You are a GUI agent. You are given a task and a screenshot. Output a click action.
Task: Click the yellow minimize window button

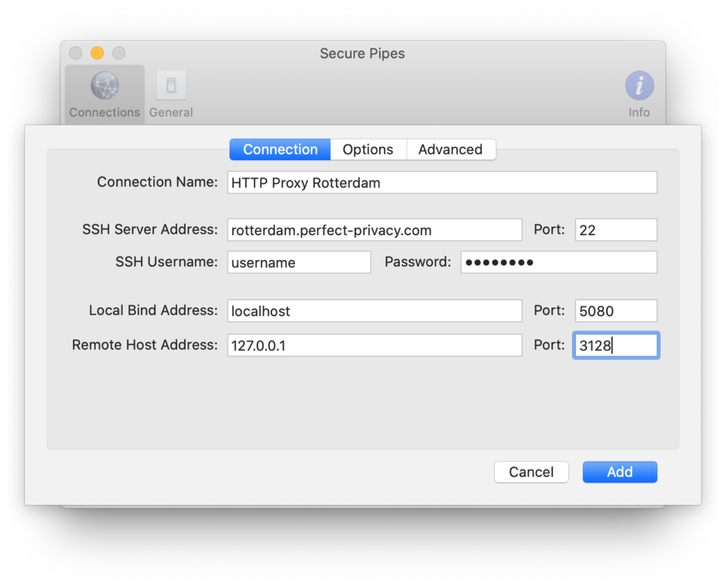click(97, 52)
